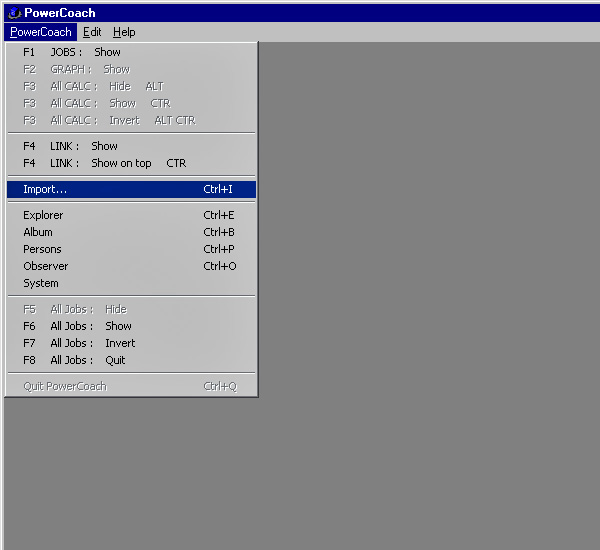600x550 pixels.
Task: Select F7 All Jobs : Invert
Action: point(131,343)
